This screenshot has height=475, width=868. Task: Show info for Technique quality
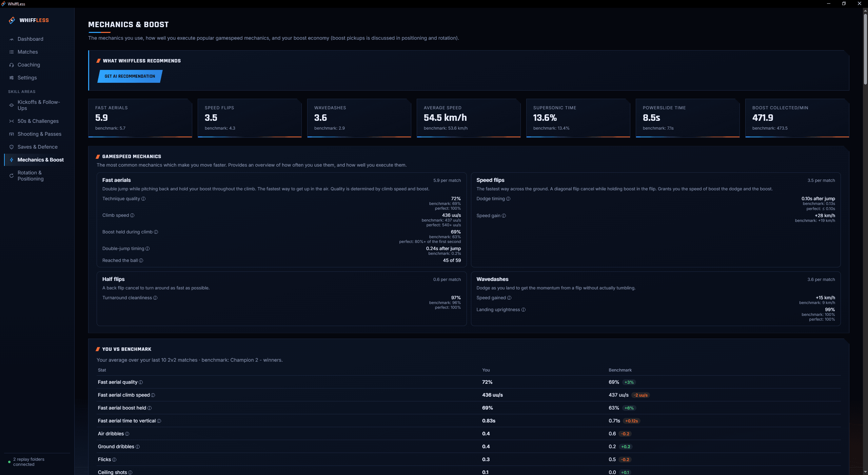coord(143,199)
